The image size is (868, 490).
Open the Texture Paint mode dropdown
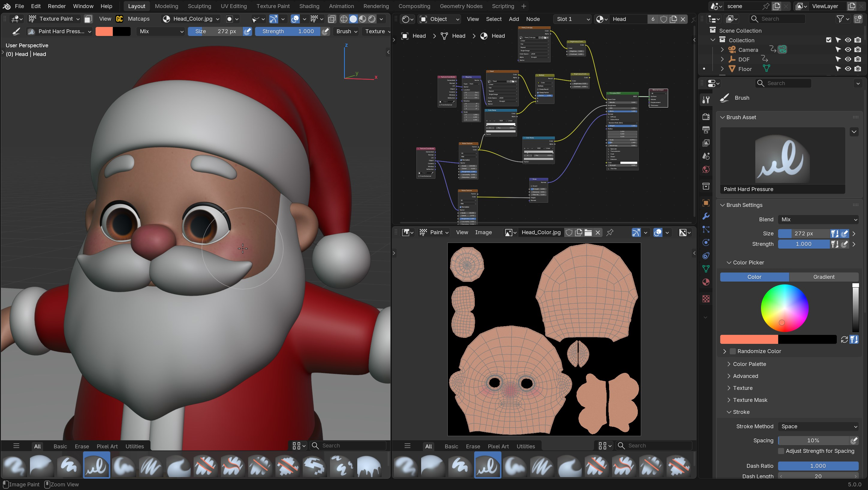[x=54, y=19]
